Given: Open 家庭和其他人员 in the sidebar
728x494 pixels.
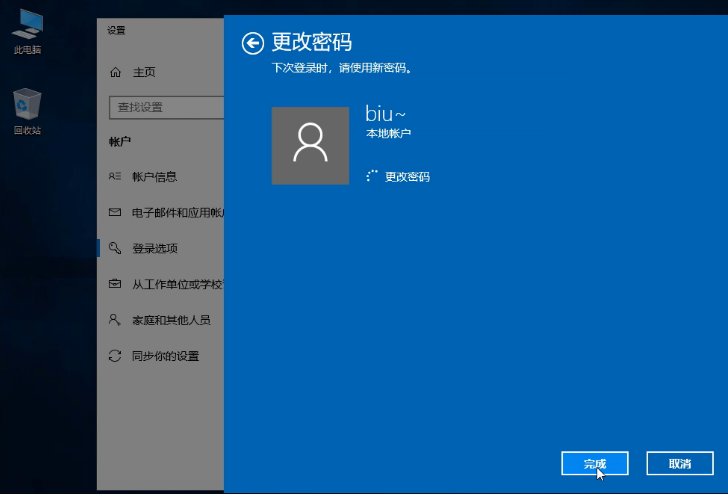Looking at the screenshot, I should point(170,320).
